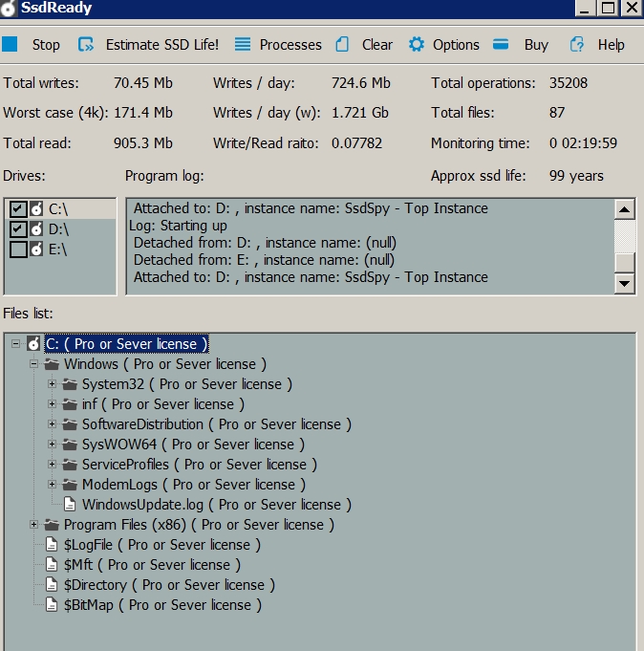The width and height of the screenshot is (644, 651).
Task: Expand the SoftwareDistribution folder node
Action: 52,423
